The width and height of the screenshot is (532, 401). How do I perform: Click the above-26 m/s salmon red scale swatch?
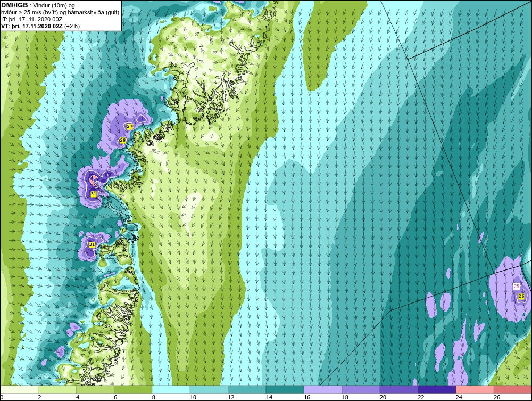coord(513,389)
